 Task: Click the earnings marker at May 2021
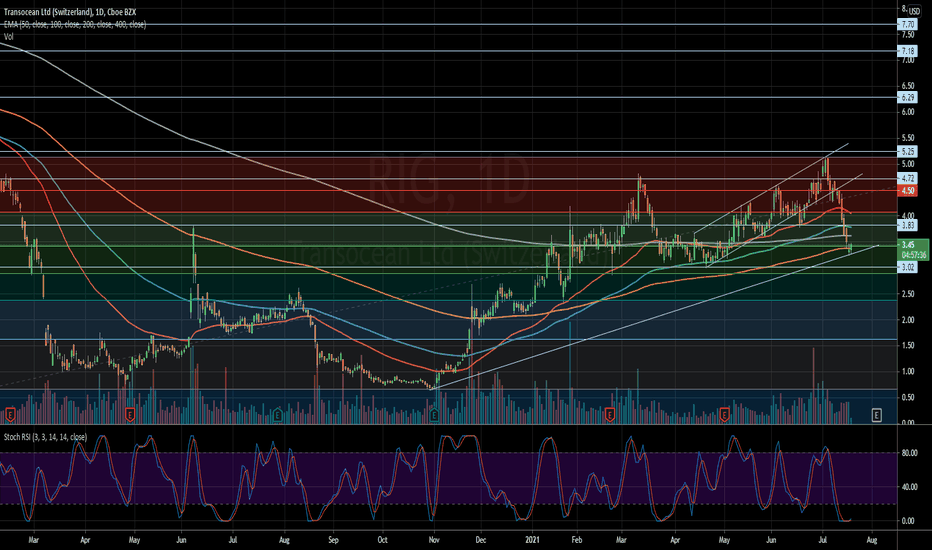tap(724, 414)
